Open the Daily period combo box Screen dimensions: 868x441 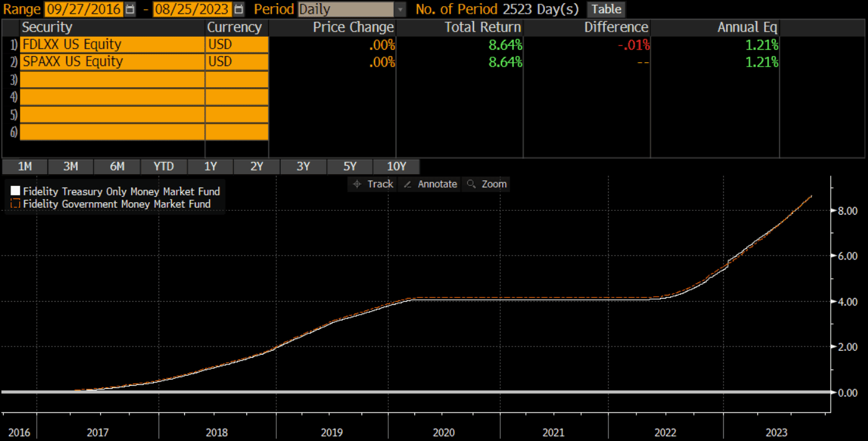pyautogui.click(x=346, y=9)
